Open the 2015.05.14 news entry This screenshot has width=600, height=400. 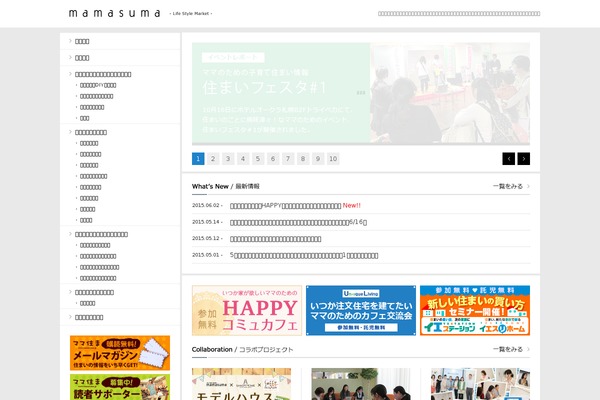[x=298, y=222]
